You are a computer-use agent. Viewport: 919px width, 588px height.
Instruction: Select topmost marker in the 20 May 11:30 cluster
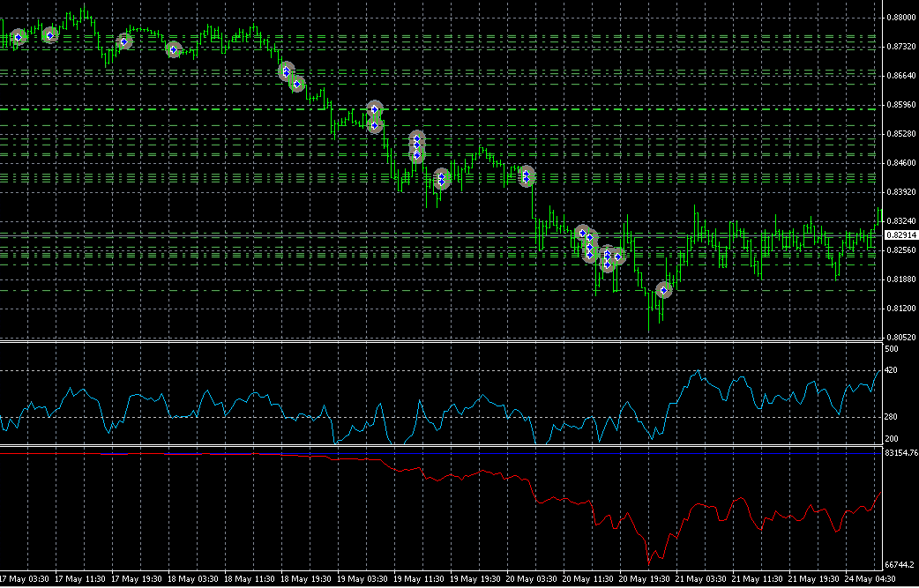pos(582,233)
